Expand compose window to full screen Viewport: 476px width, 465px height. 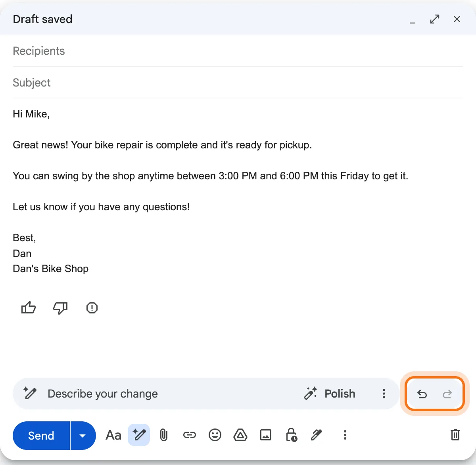(435, 19)
